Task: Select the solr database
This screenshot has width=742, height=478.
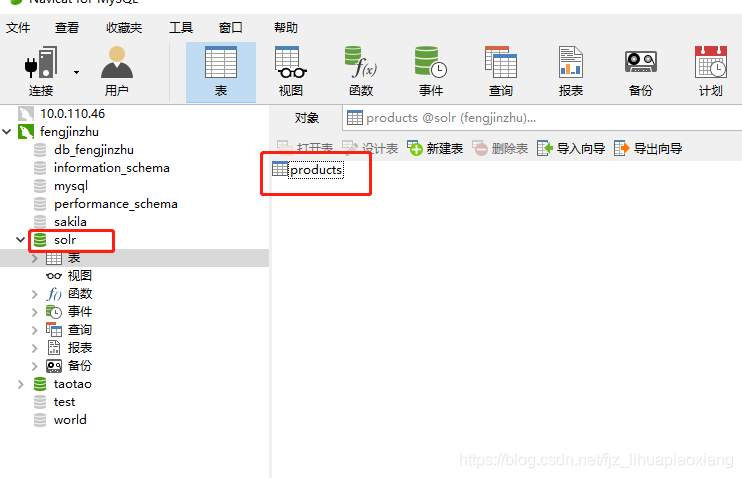Action: [x=65, y=240]
